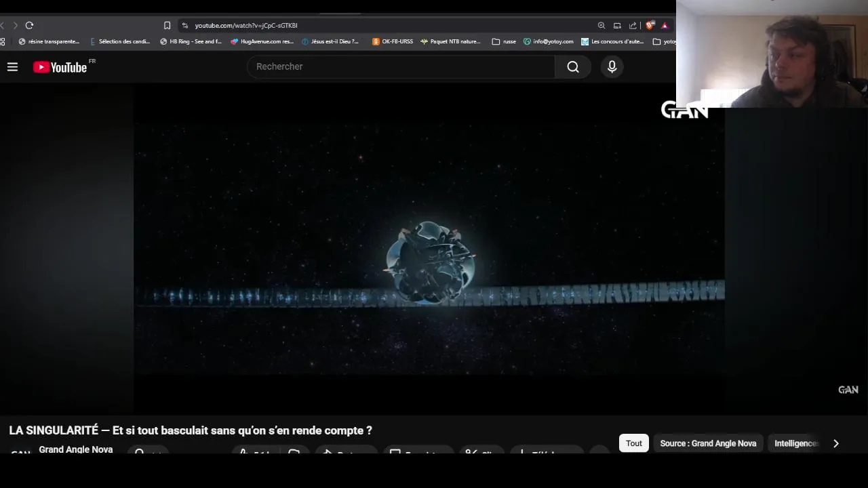Reload the page with the browser refresh icon

coord(29,25)
